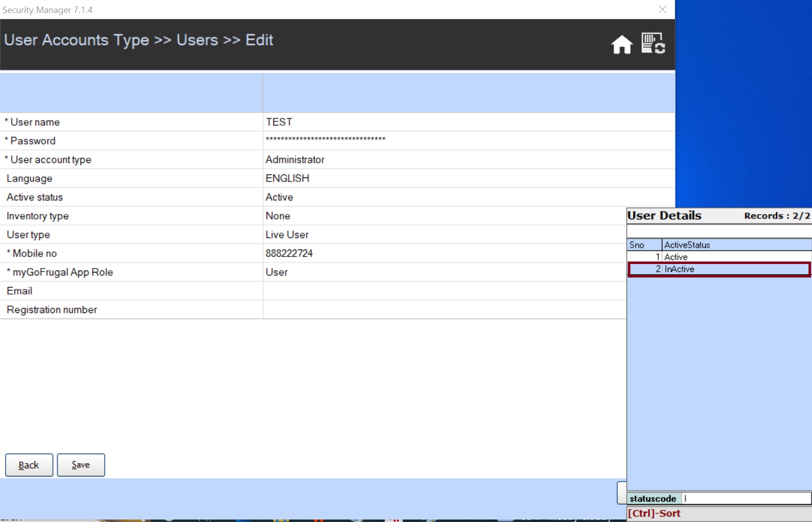Click the breadcrumb User Accounts Type heading
The height and width of the screenshot is (522, 812).
tap(77, 40)
